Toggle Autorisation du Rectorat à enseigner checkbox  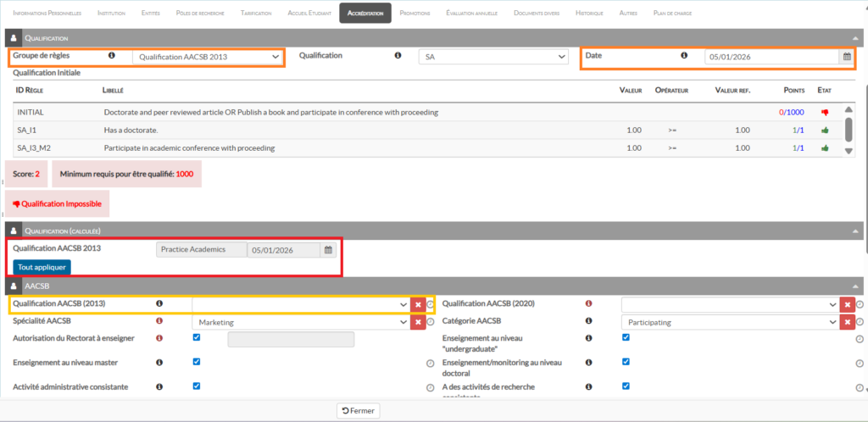click(x=197, y=337)
